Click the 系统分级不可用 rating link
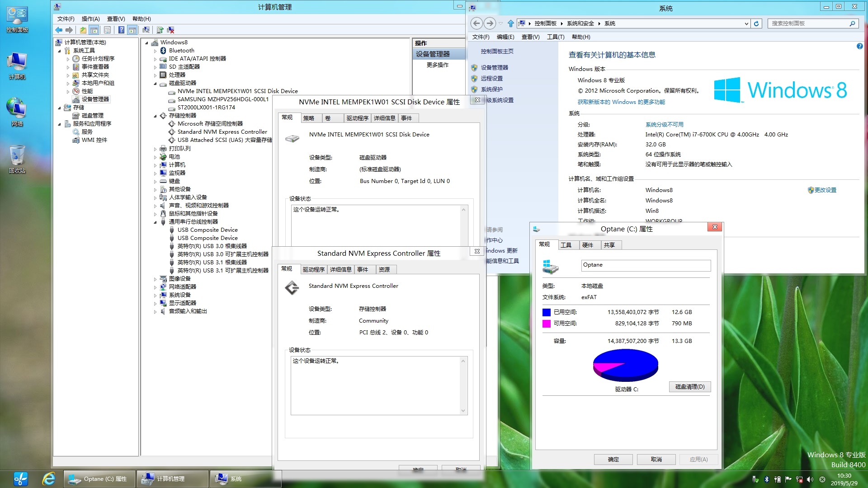 point(665,125)
